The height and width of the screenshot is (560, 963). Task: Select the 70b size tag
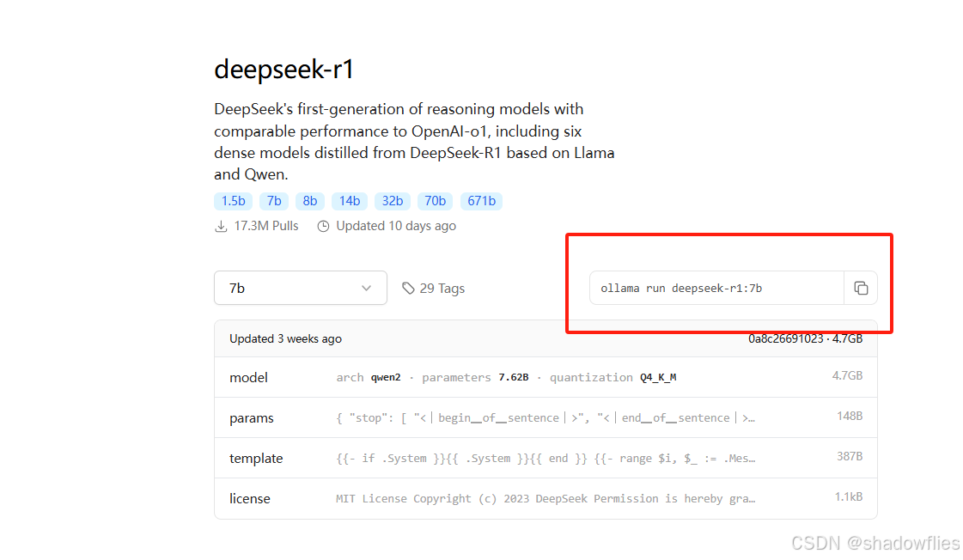tap(435, 201)
